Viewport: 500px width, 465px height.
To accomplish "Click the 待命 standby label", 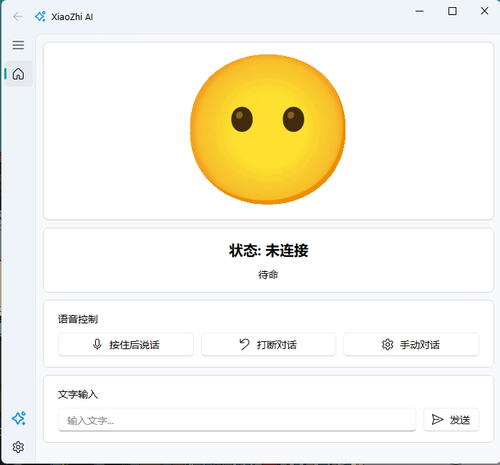I will coord(268,275).
